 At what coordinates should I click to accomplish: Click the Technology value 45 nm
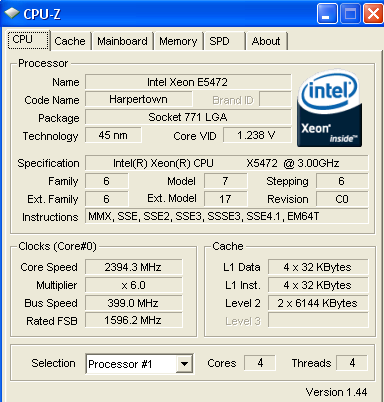coord(113,135)
